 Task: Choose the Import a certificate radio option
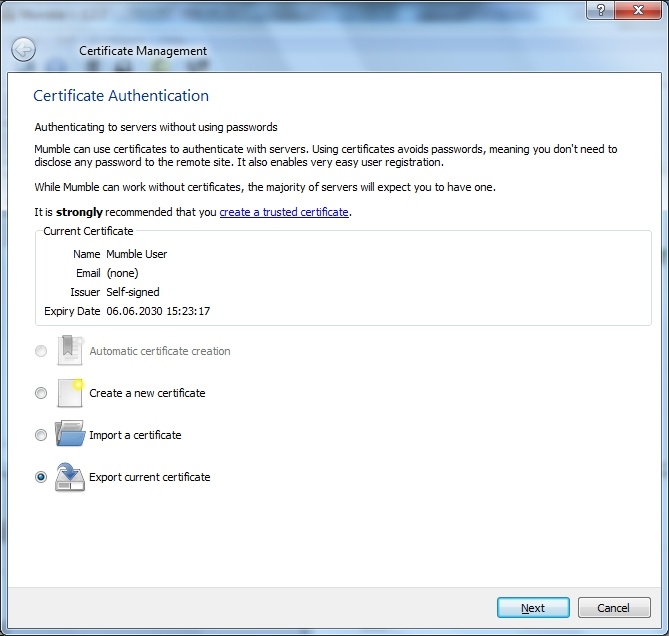[x=41, y=435]
